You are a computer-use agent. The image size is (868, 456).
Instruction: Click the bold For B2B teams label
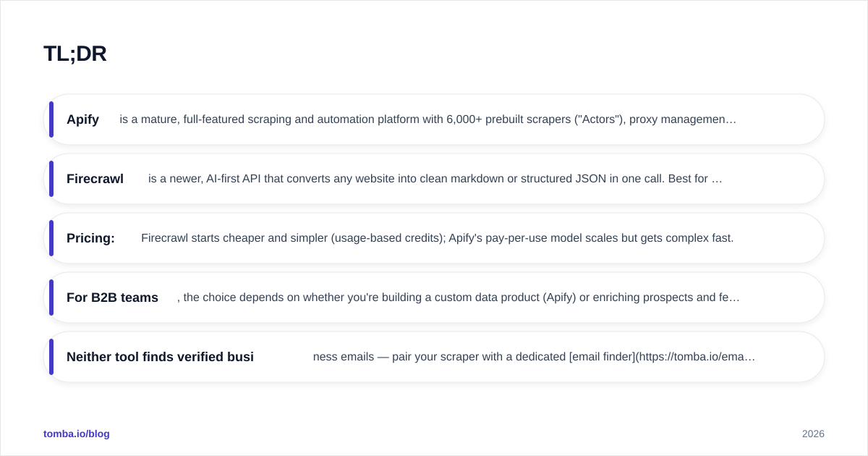(112, 297)
